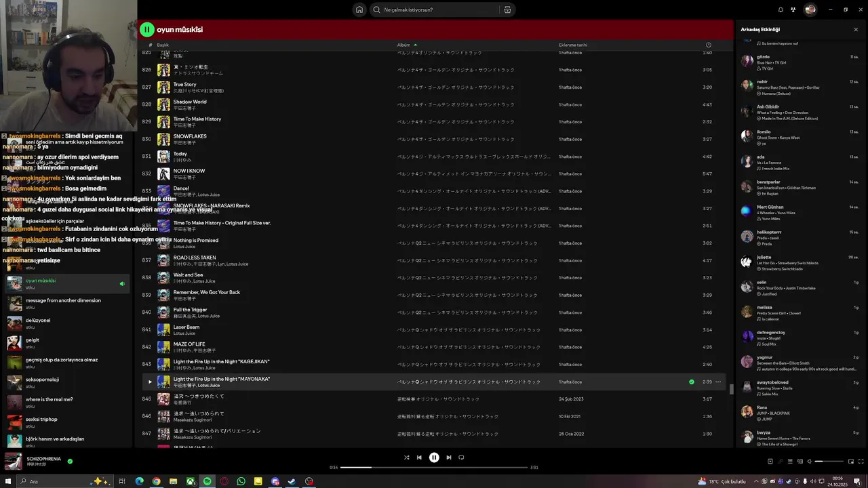Screen dimensions: 868x488
Task: Open the user profile avatar menu
Action: 810,9
